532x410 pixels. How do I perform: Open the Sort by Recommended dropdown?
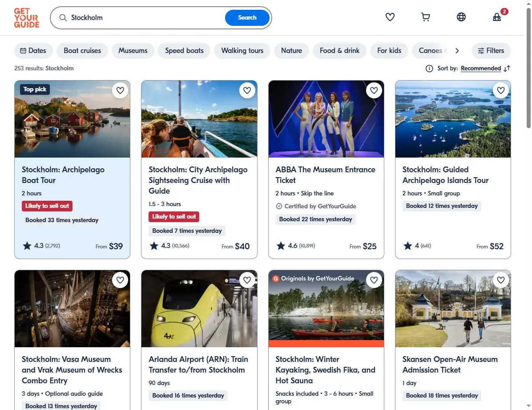[x=480, y=69]
